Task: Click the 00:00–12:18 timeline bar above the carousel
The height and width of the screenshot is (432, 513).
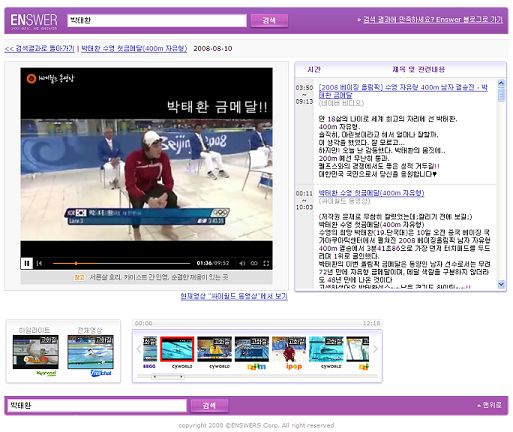Action: coord(257,323)
